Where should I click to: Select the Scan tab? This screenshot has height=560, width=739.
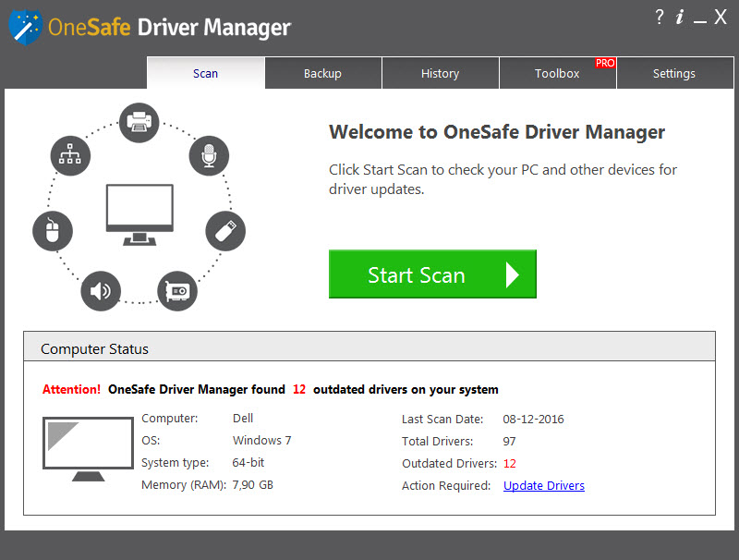[205, 73]
